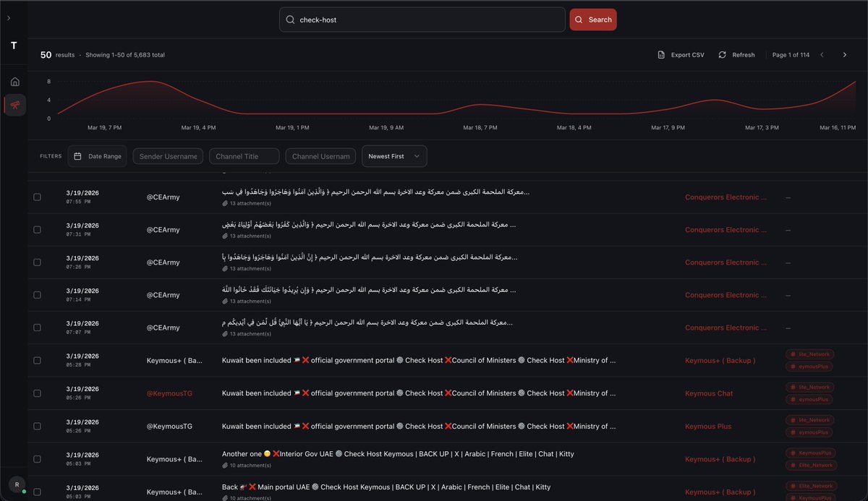Tick checkbox for 07:26 PM @CEArmy row

tap(38, 262)
